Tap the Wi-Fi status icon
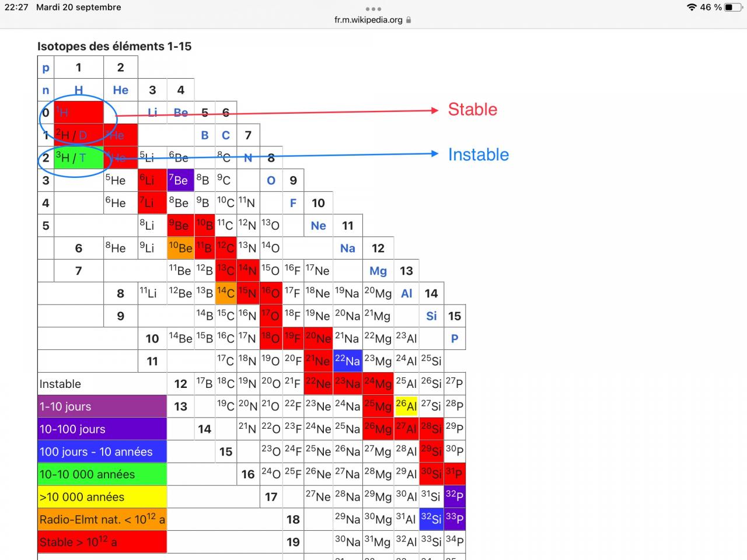 [x=692, y=8]
